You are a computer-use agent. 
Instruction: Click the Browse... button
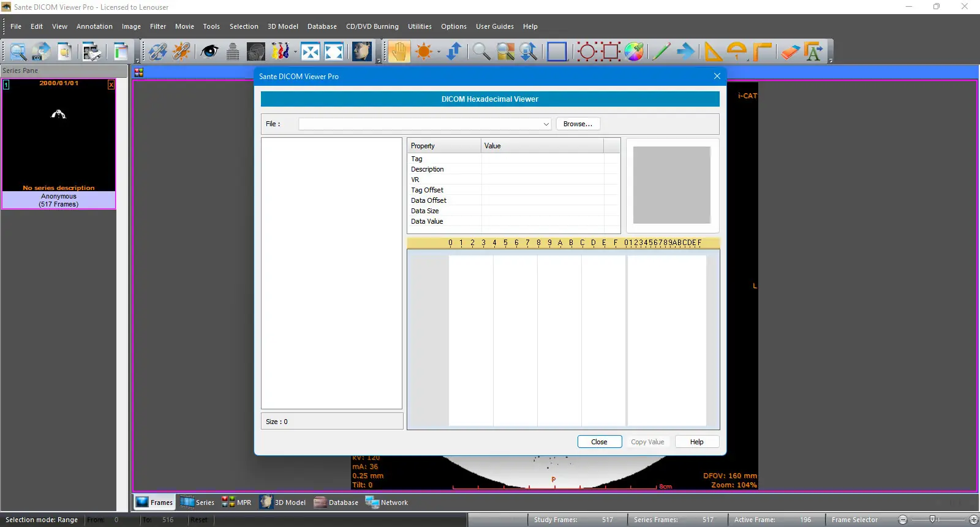[578, 124]
